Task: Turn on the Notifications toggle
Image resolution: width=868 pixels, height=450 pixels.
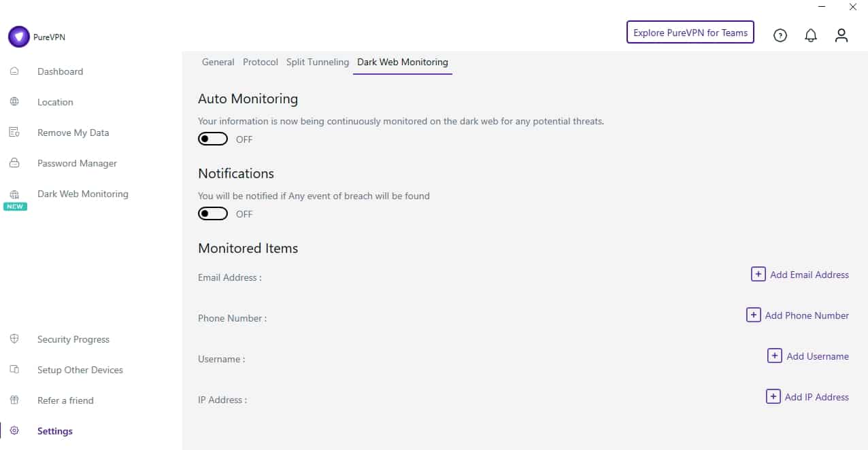Action: coord(213,213)
